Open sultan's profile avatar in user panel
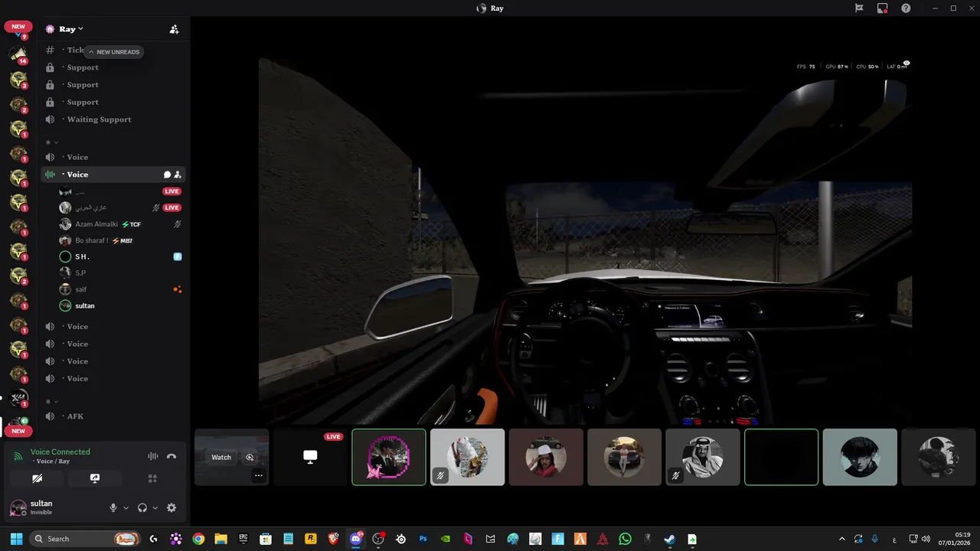Screen dimensions: 980x551 18,507
